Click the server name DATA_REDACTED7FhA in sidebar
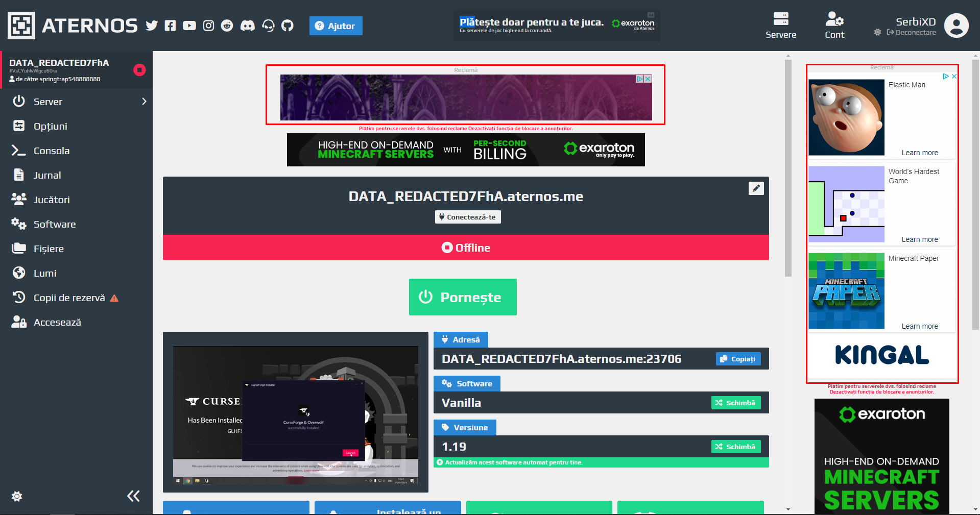This screenshot has height=515, width=980. [x=59, y=63]
